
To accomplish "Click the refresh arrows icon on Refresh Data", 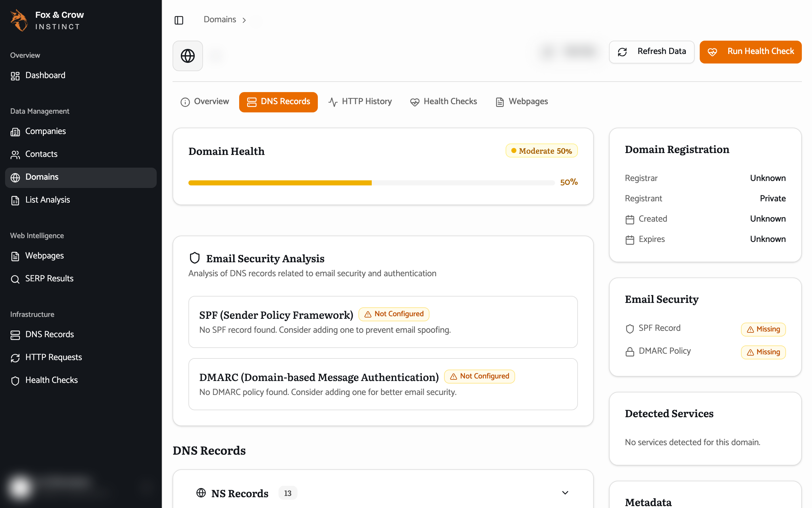I will (622, 52).
